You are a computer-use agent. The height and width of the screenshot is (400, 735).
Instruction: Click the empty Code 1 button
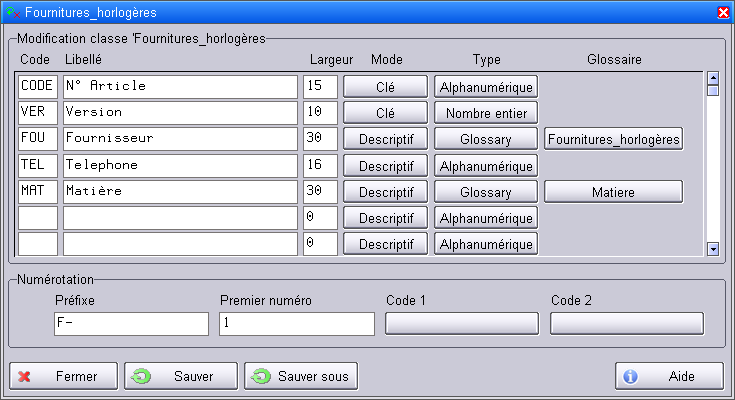tap(462, 324)
